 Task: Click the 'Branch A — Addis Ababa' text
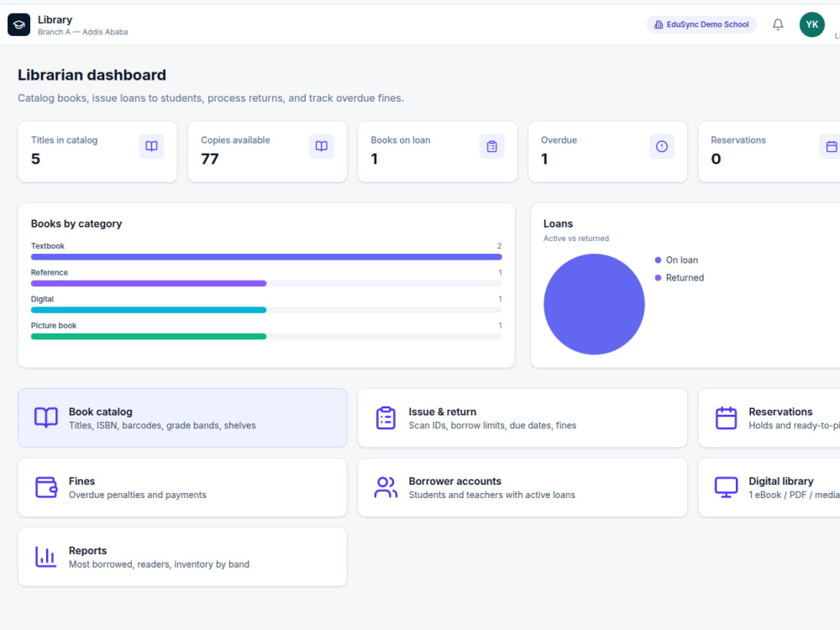pos(82,32)
